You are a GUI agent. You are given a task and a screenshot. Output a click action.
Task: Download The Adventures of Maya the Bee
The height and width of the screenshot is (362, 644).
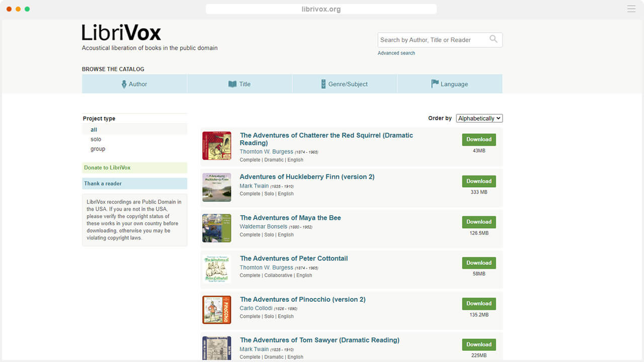coord(478,222)
